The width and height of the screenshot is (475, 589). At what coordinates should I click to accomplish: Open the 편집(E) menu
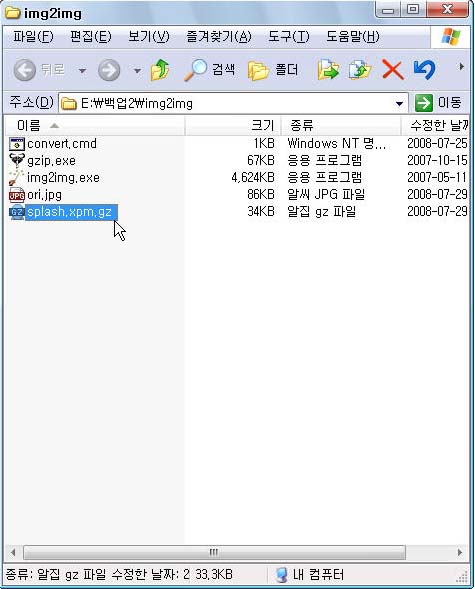pos(91,37)
